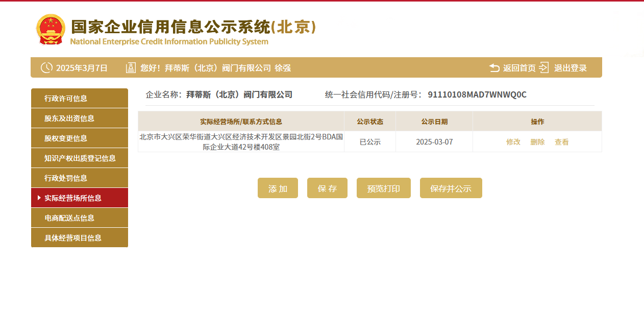This screenshot has width=644, height=309.
Task: Open 行政许可信息 in the sidebar
Action: [x=80, y=98]
